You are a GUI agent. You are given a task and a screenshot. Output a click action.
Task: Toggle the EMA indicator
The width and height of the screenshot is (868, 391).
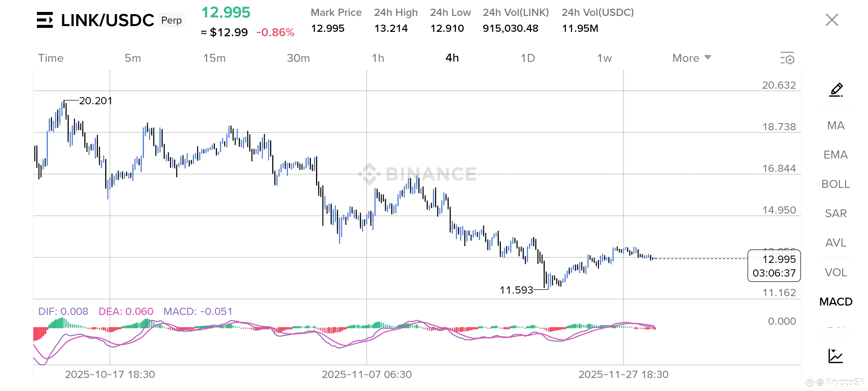point(836,155)
